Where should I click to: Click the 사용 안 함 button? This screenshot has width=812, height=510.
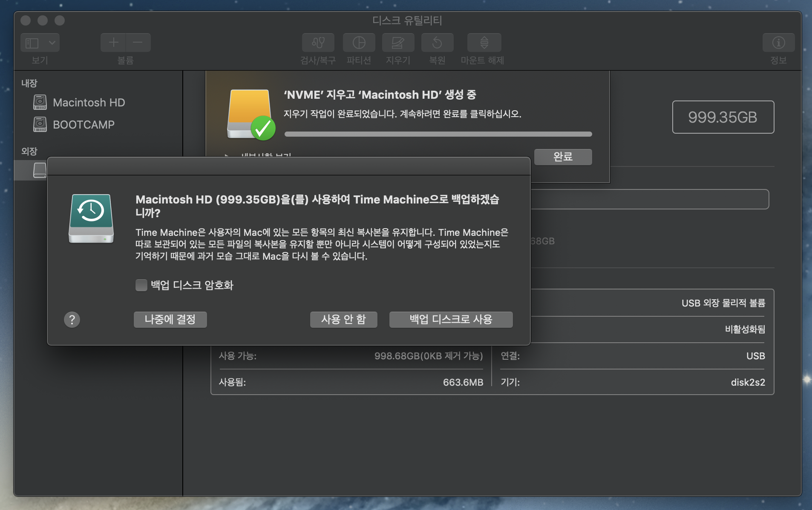343,319
